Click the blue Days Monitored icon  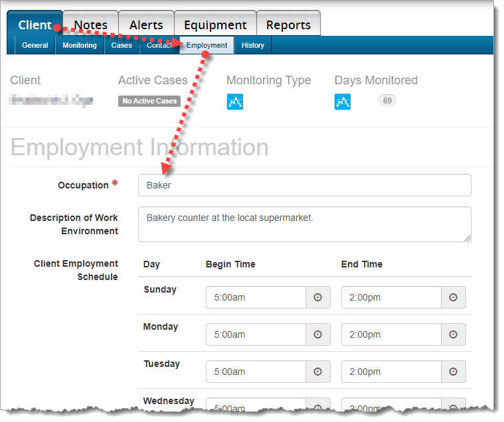click(343, 102)
